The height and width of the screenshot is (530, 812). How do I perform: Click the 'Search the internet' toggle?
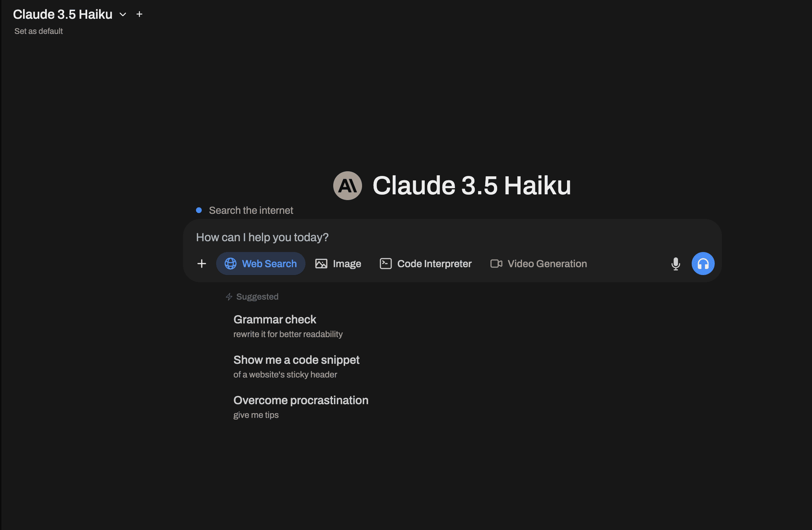[200, 210]
